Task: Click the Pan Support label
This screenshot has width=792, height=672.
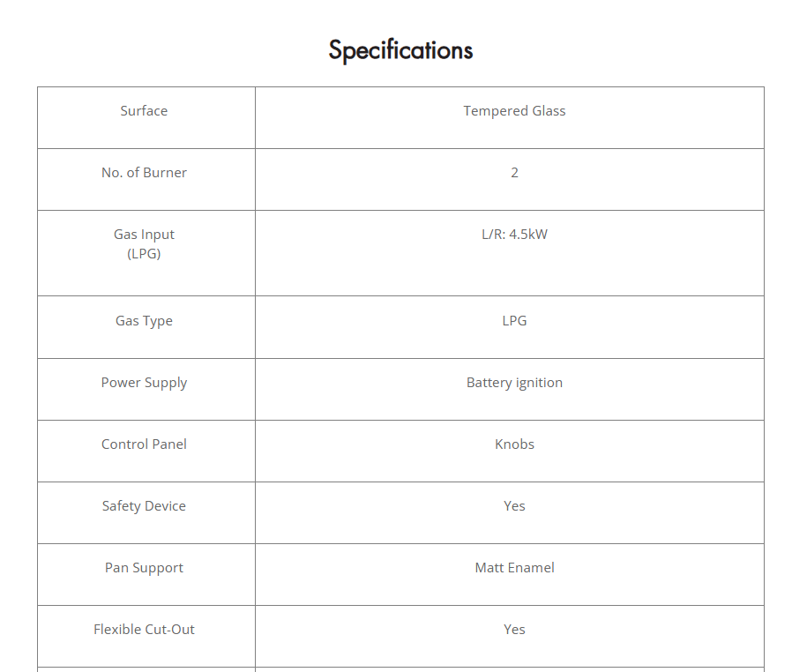Action: [144, 568]
